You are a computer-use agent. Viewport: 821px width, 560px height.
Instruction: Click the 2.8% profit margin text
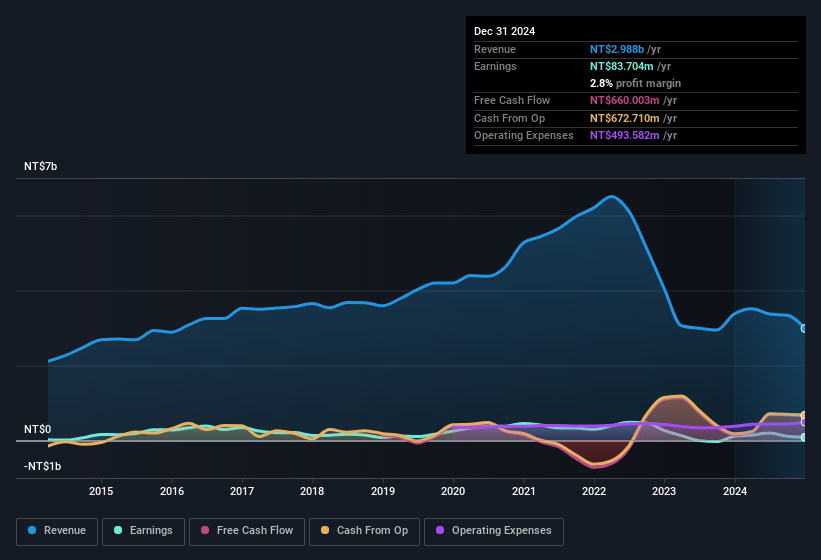pyautogui.click(x=635, y=83)
